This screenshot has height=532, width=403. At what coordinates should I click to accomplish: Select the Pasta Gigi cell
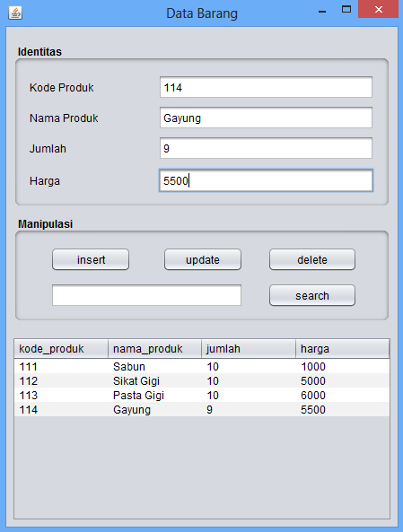[155, 395]
